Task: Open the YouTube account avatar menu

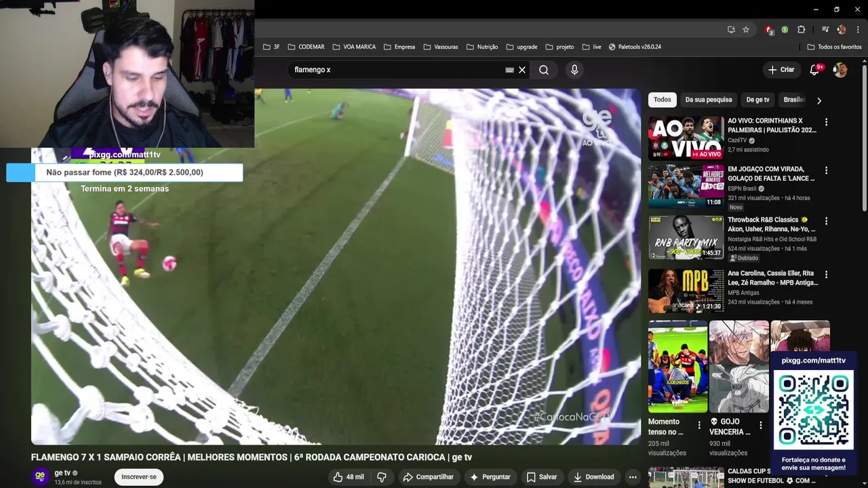Action: pos(840,70)
